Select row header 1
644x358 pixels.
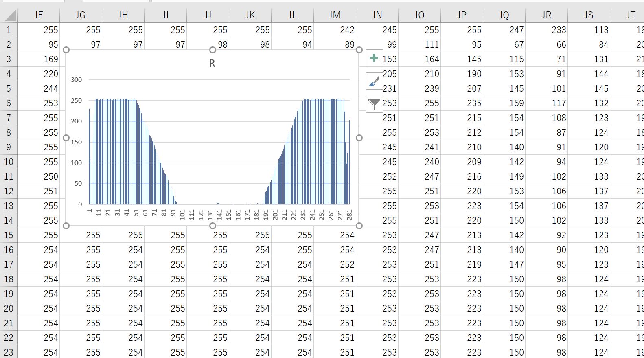pos(9,30)
